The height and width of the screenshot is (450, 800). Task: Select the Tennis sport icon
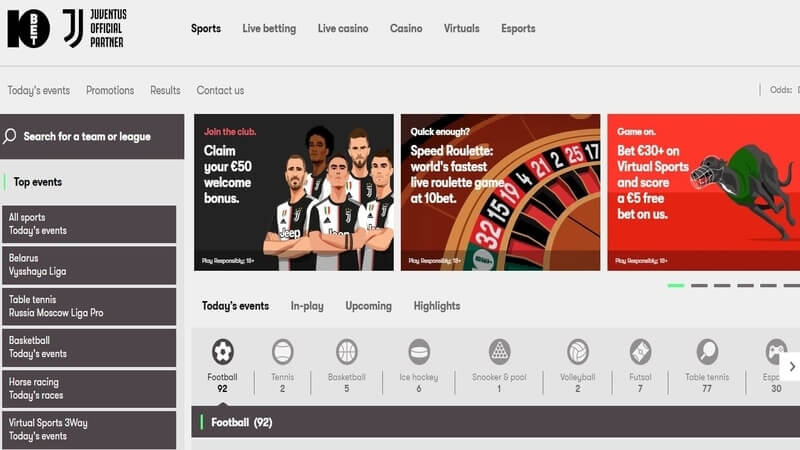click(x=283, y=352)
